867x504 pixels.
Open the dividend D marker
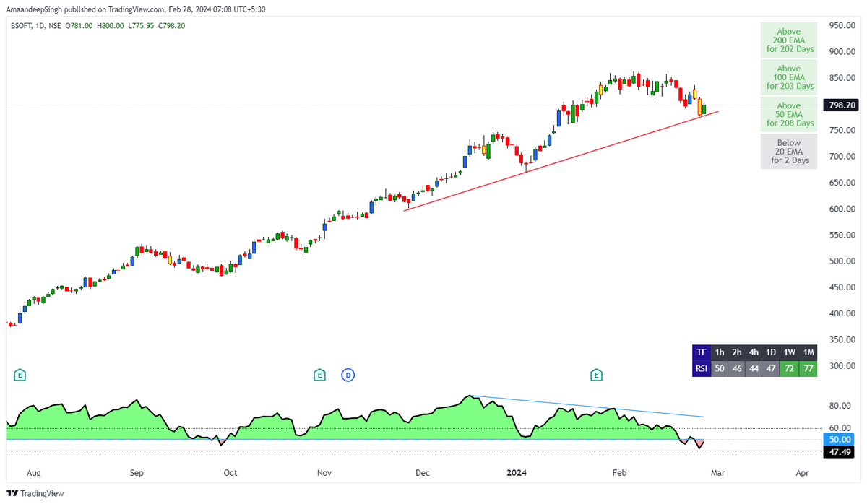click(x=348, y=375)
